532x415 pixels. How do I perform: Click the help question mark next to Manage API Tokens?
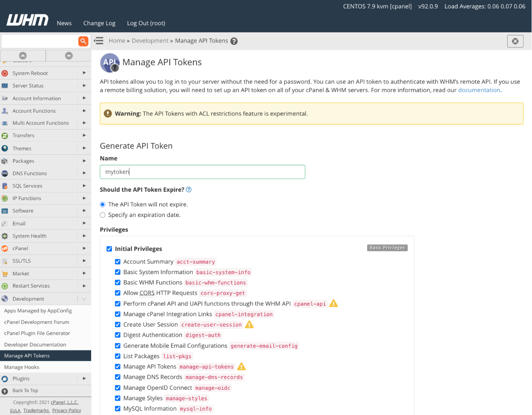[x=234, y=41]
